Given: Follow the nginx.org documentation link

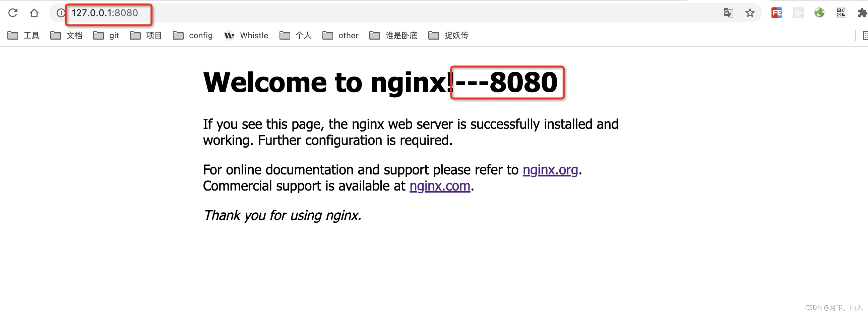Looking at the screenshot, I should pos(550,170).
